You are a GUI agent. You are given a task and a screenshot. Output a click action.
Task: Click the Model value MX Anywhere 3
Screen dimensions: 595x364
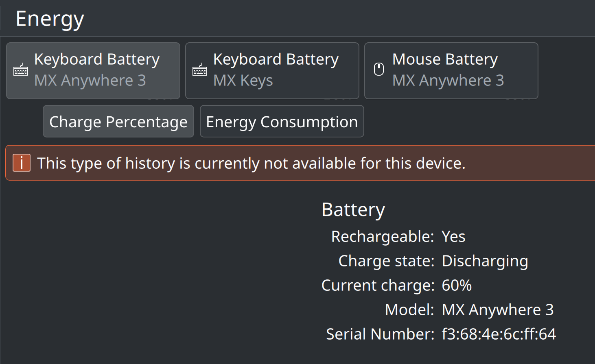coord(498,310)
